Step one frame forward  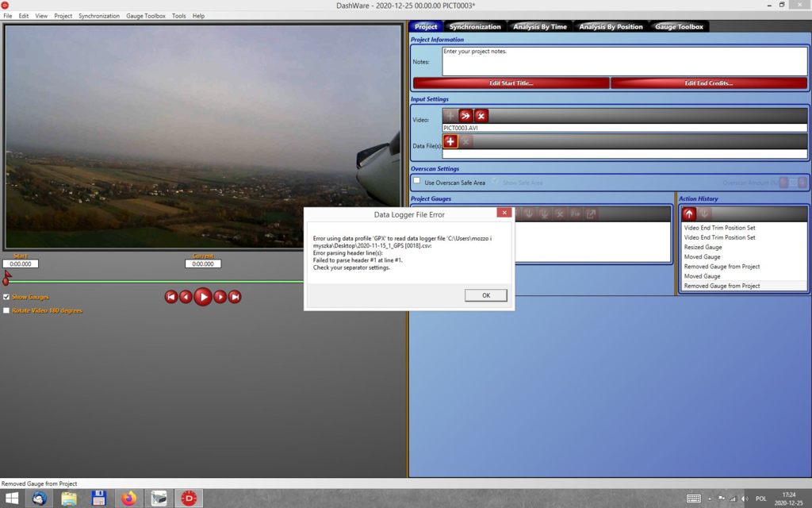[x=220, y=297]
